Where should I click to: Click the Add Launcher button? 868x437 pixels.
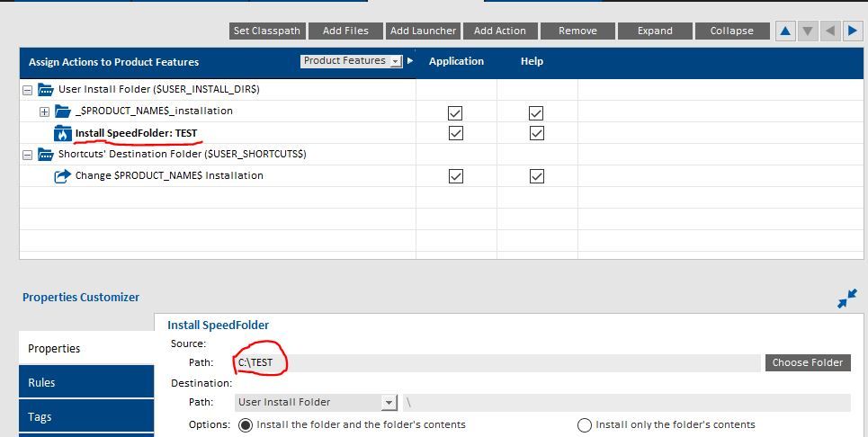coord(423,31)
